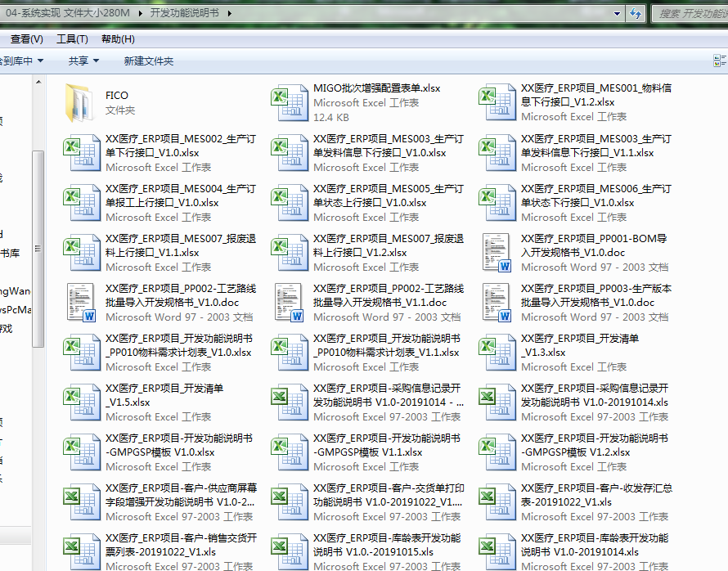Click the 新建文件夹 button

tap(149, 61)
